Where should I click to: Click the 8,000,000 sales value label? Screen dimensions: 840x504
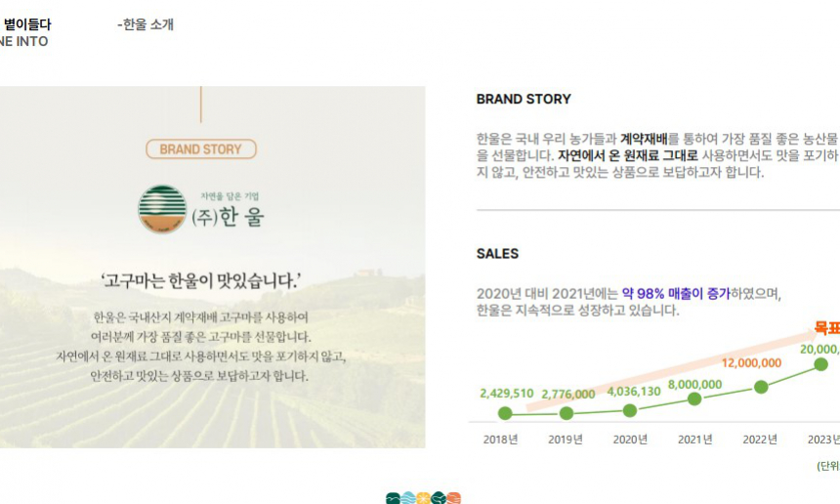(x=694, y=385)
